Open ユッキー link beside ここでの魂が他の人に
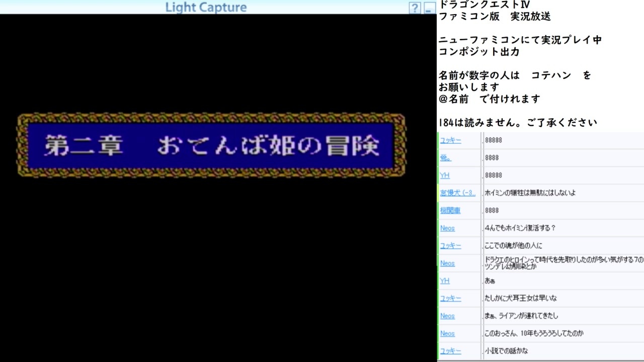Image resolution: width=644 pixels, height=362 pixels. 450,246
